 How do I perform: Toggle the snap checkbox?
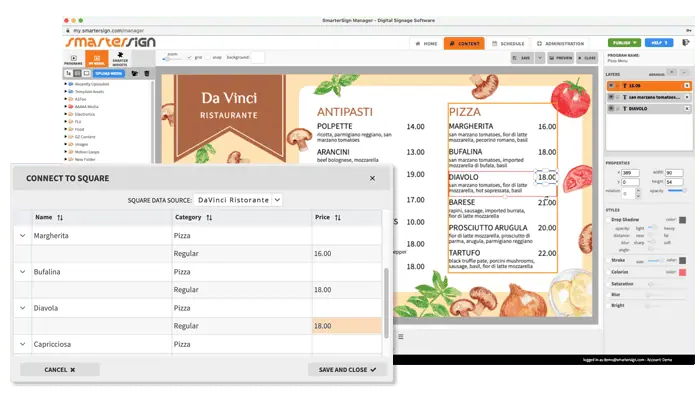(208, 58)
